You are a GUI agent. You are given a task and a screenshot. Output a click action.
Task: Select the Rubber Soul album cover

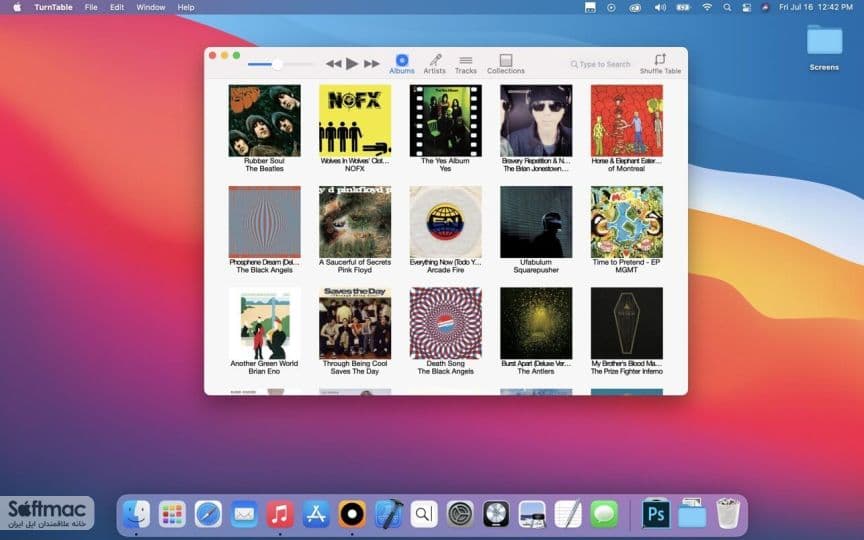[x=264, y=121]
